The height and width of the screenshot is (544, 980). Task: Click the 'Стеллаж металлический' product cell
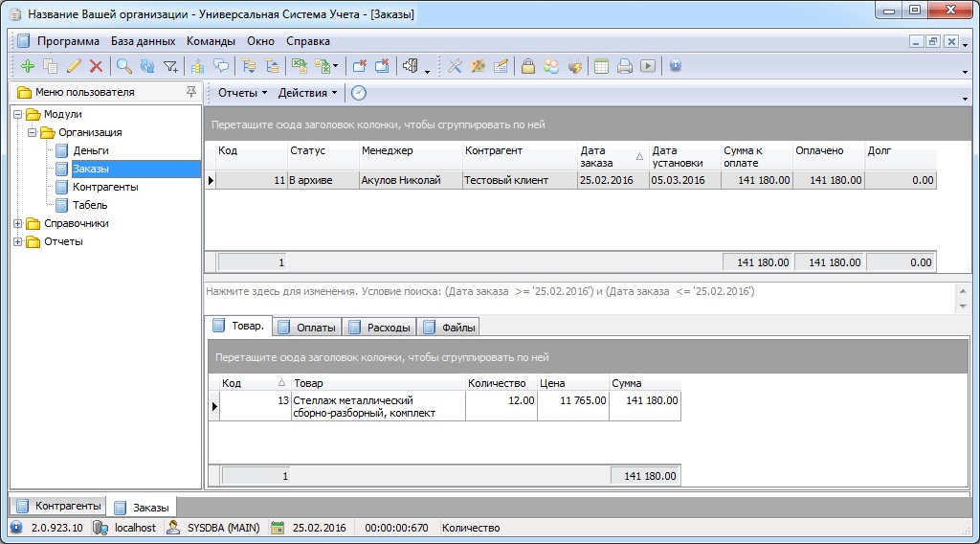tap(378, 406)
